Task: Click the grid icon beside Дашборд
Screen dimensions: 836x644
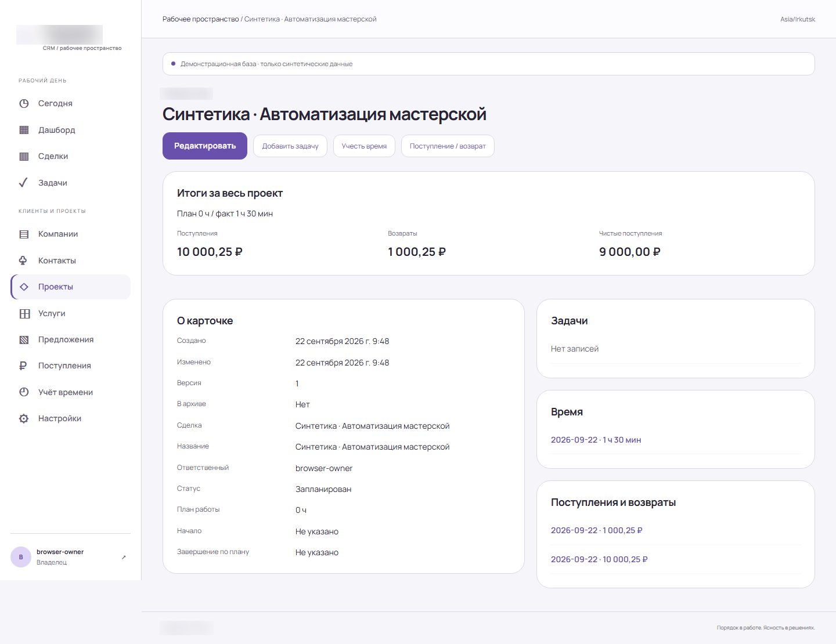Action: [24, 130]
